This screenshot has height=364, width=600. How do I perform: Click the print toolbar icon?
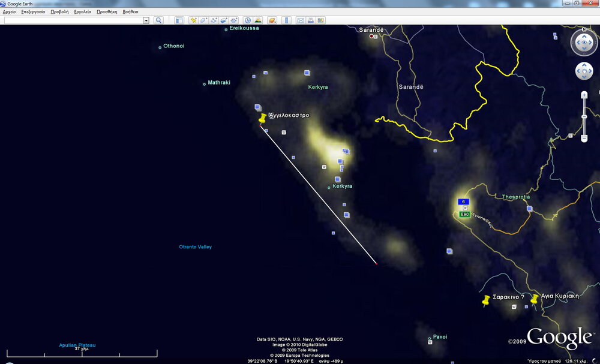coord(310,20)
